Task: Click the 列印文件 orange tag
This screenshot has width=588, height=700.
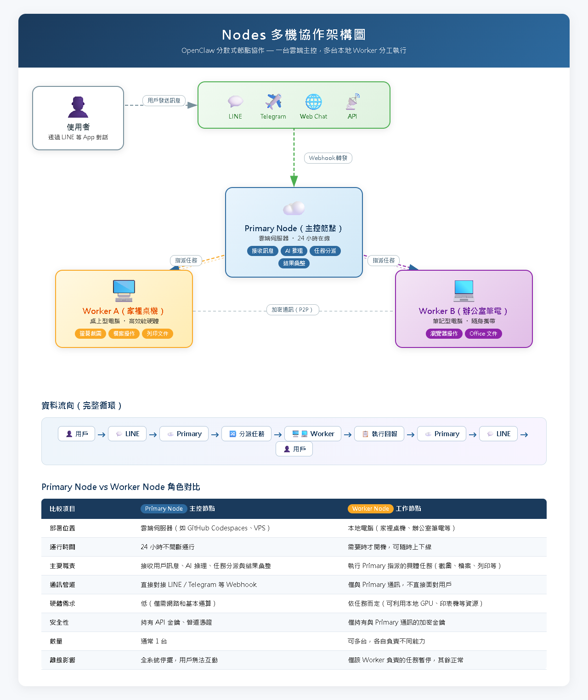Action: [x=158, y=334]
